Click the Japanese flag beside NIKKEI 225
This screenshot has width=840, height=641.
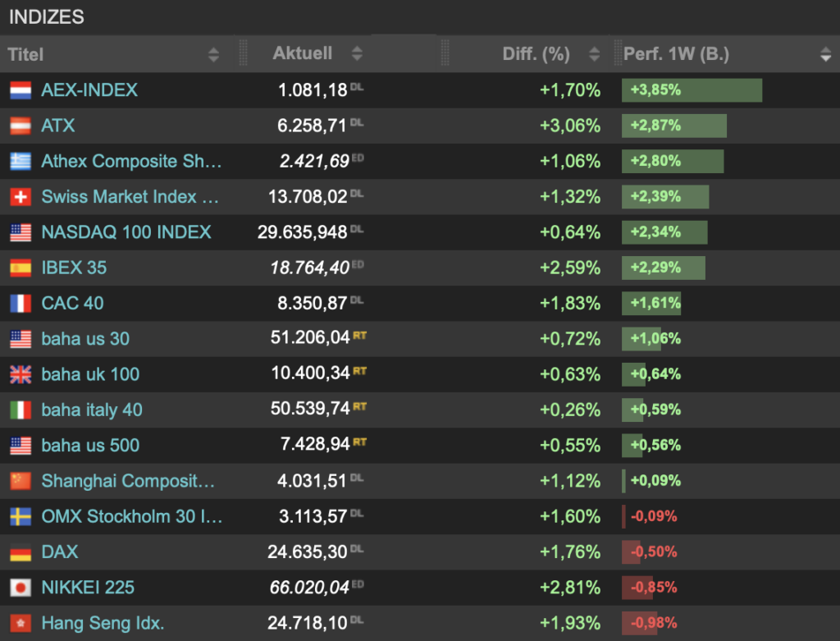(21, 588)
